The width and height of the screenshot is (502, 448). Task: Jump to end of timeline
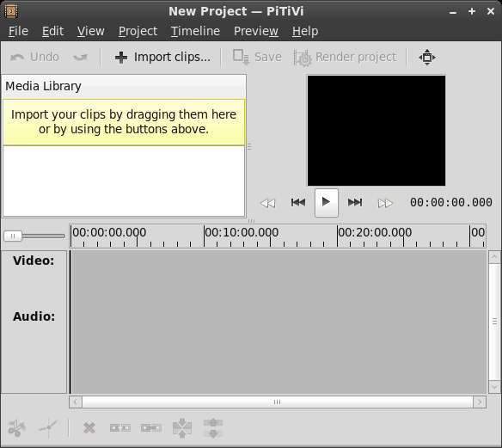coord(355,203)
